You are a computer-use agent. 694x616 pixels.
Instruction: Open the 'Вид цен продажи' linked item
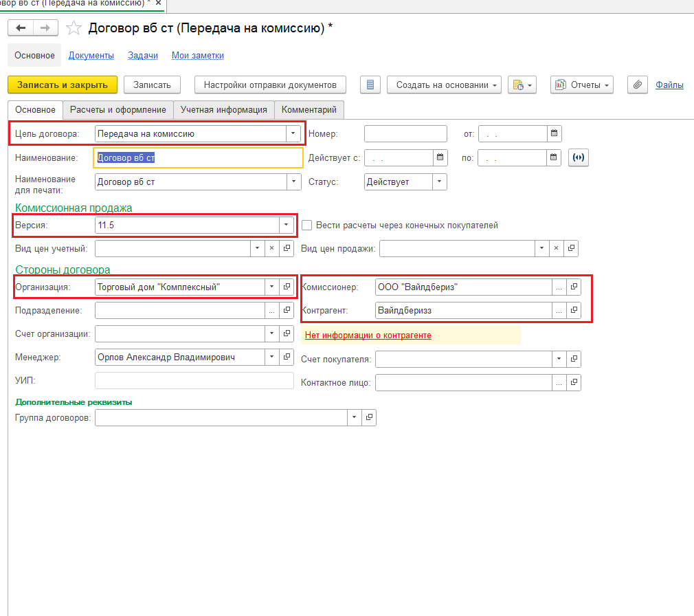pos(572,248)
